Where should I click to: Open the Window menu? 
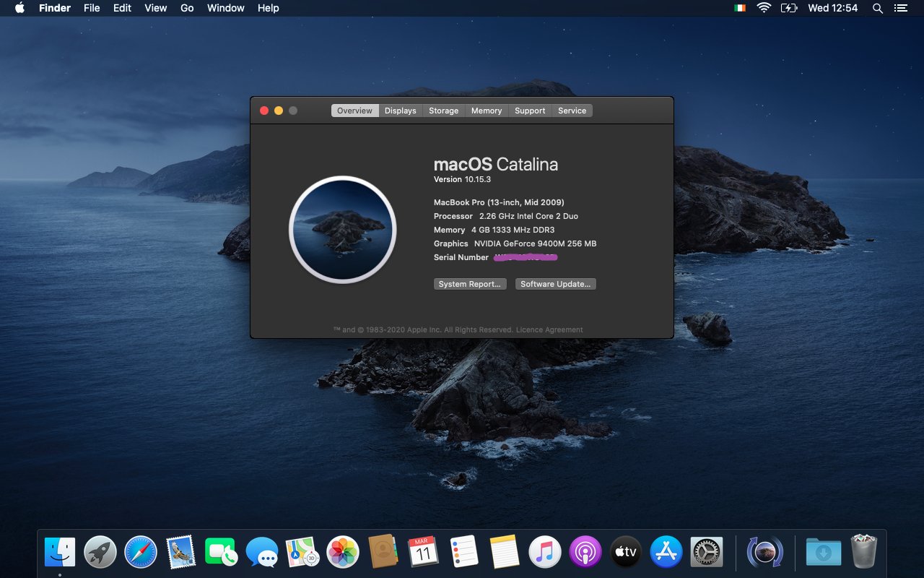click(x=225, y=8)
